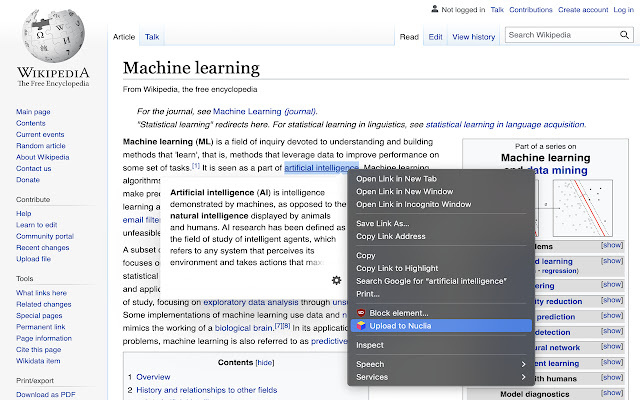Screen dimensions: 640x400
Task: Select Copy in the context menu
Action: (441, 256)
